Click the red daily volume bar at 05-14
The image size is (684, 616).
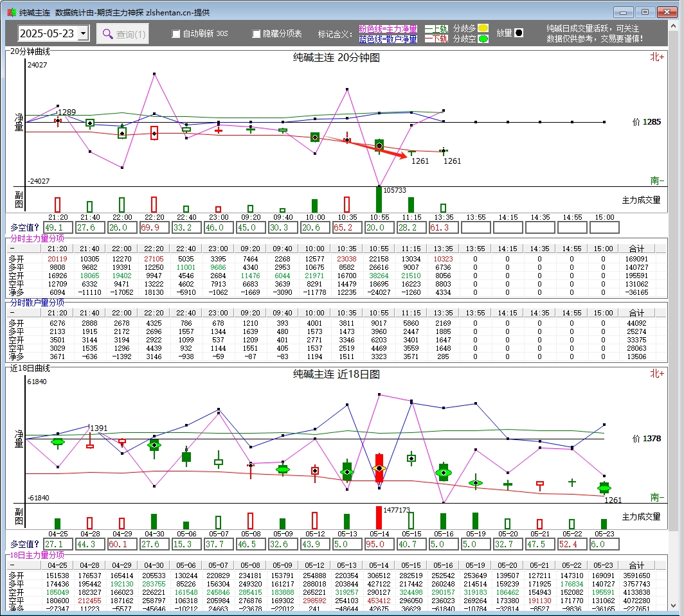[379, 518]
